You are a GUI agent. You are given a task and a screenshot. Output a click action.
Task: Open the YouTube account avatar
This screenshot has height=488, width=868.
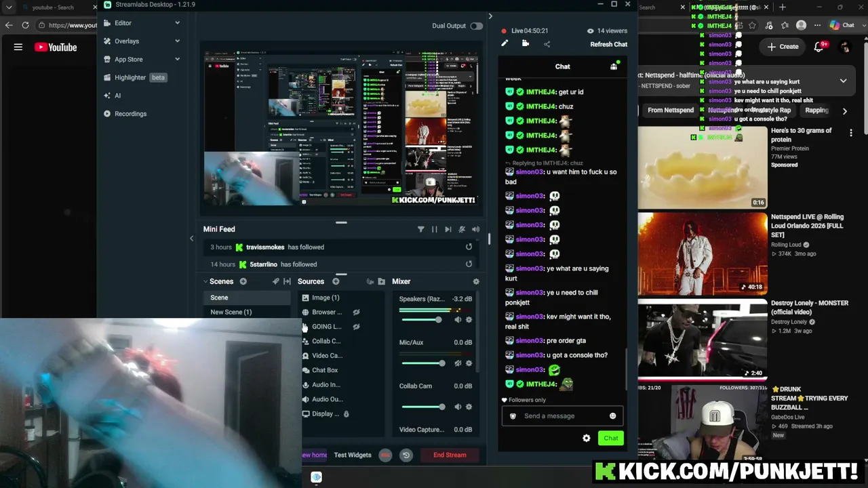pyautogui.click(x=845, y=47)
